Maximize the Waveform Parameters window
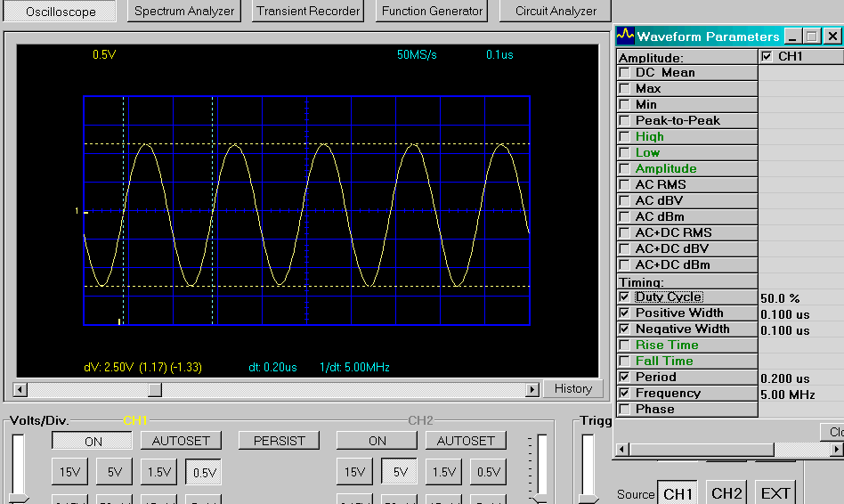This screenshot has width=844, height=504. [812, 37]
